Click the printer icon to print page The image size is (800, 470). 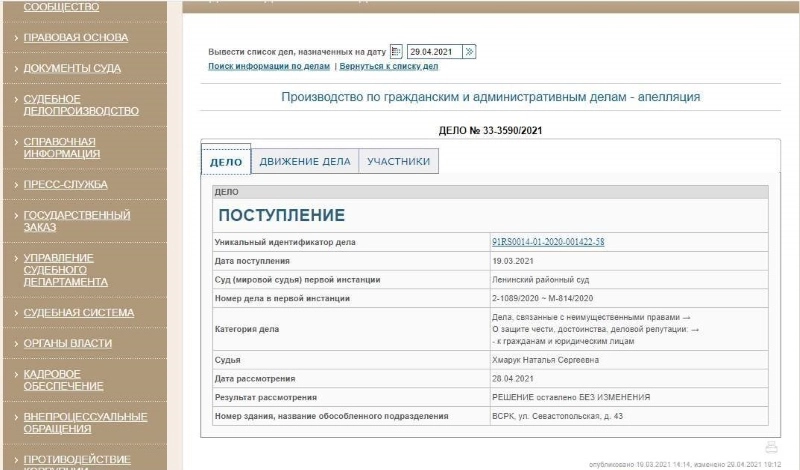point(770,447)
